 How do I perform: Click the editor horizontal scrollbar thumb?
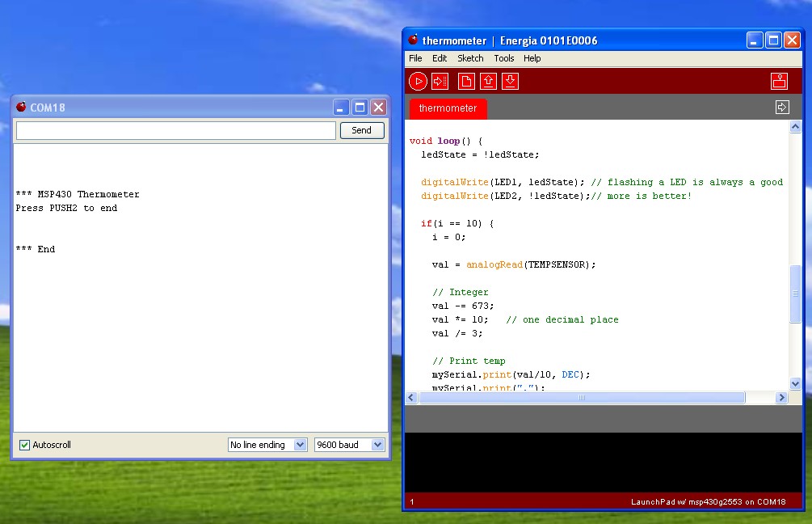pos(582,398)
